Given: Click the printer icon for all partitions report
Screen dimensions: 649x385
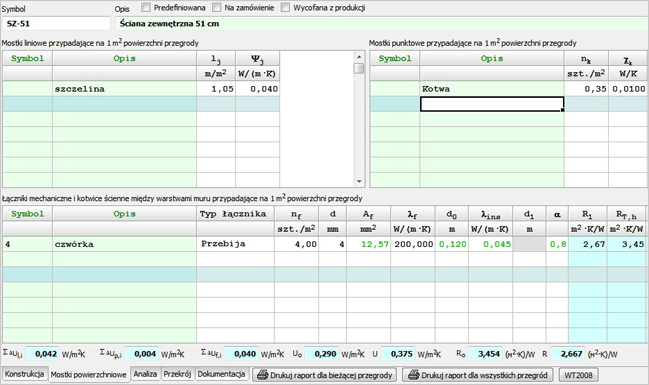Looking at the screenshot, I should coord(413,375).
